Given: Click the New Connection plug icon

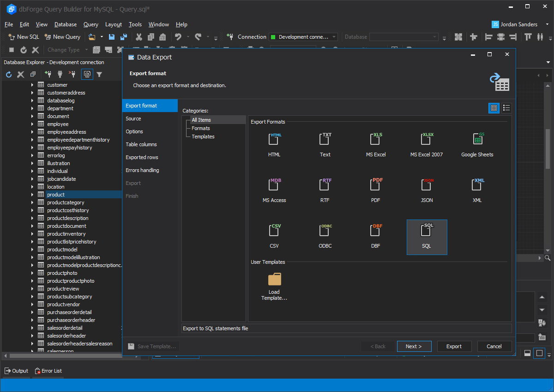Looking at the screenshot, I should click(x=48, y=74).
